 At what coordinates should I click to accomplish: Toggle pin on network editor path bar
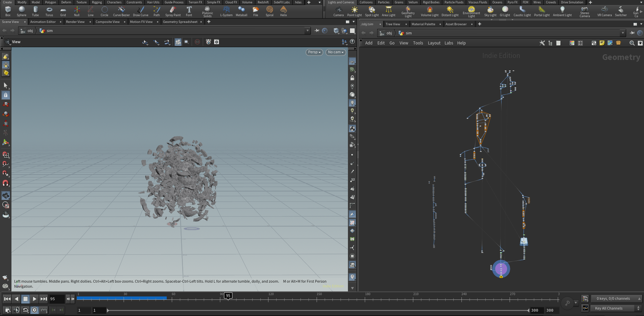coord(632,33)
